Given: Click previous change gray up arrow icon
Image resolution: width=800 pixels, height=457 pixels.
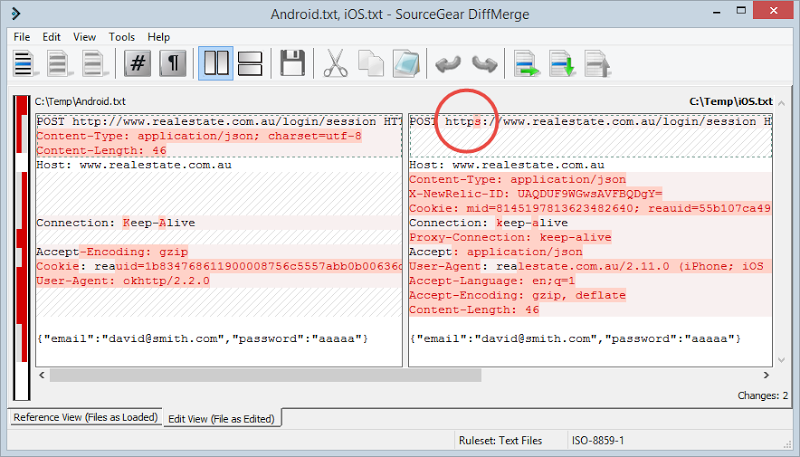Looking at the screenshot, I should click(x=597, y=64).
